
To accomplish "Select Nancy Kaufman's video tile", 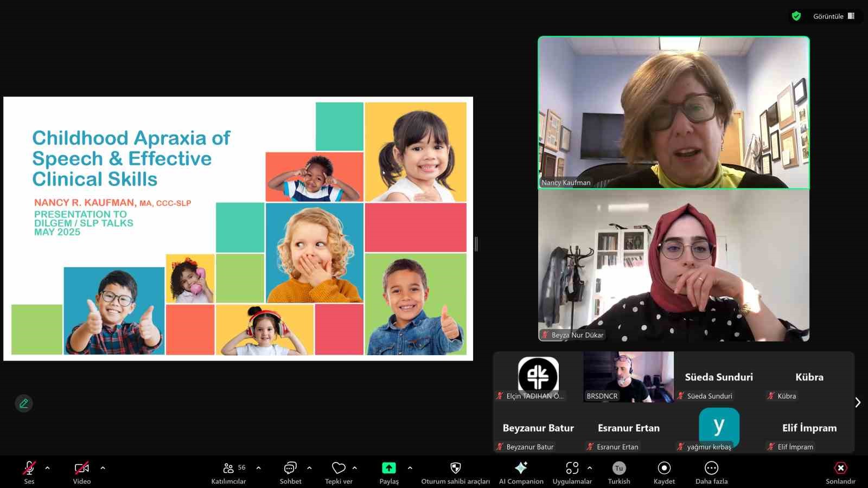I will point(673,112).
